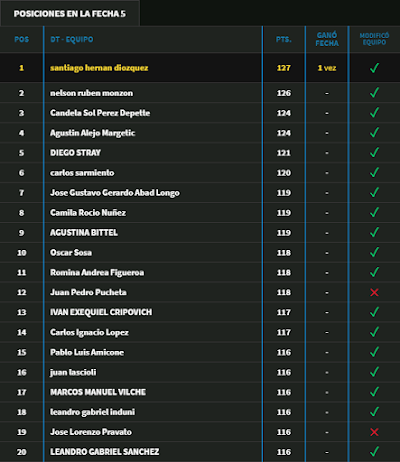Click green check for Carlos Ignacio Lopez
The height and width of the screenshot is (462, 400).
[374, 332]
